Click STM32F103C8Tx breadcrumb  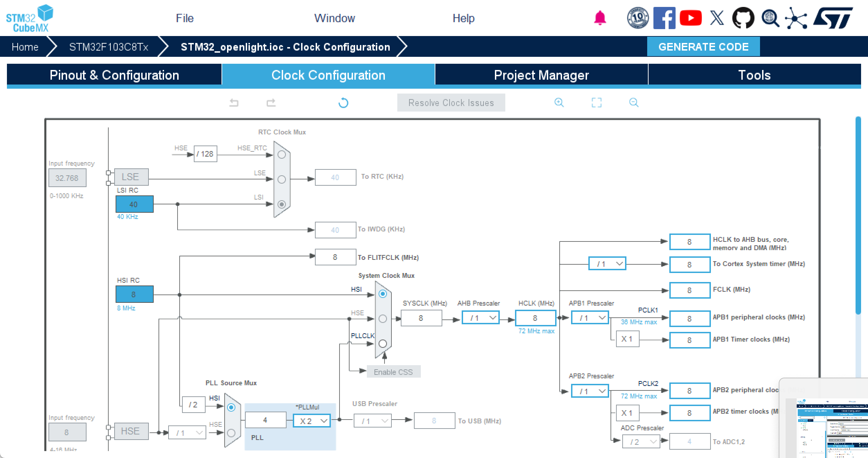coord(109,47)
